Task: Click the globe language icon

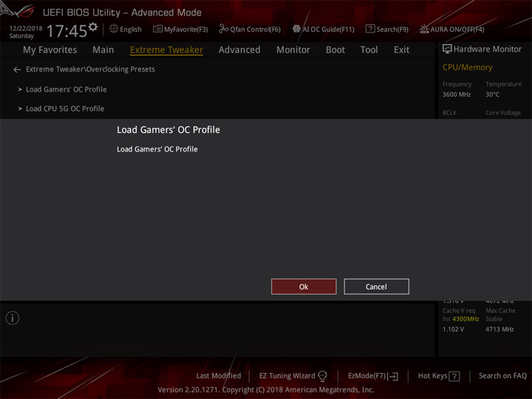Action: pos(114,29)
